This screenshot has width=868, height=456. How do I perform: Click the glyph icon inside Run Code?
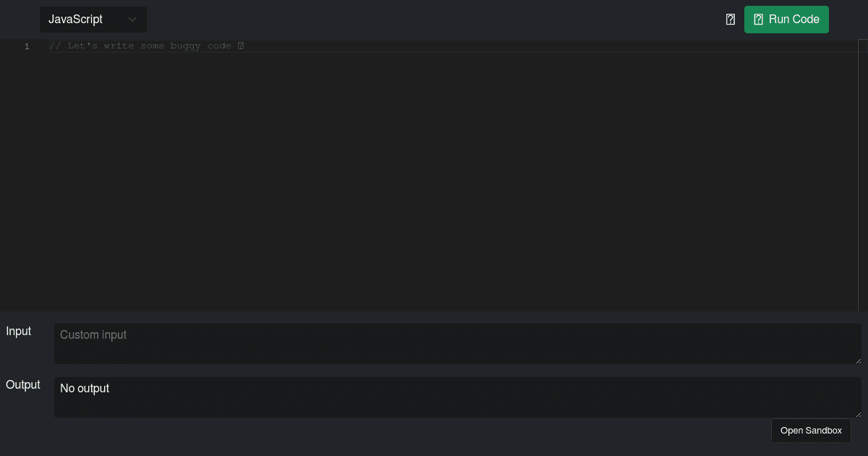pyautogui.click(x=758, y=20)
